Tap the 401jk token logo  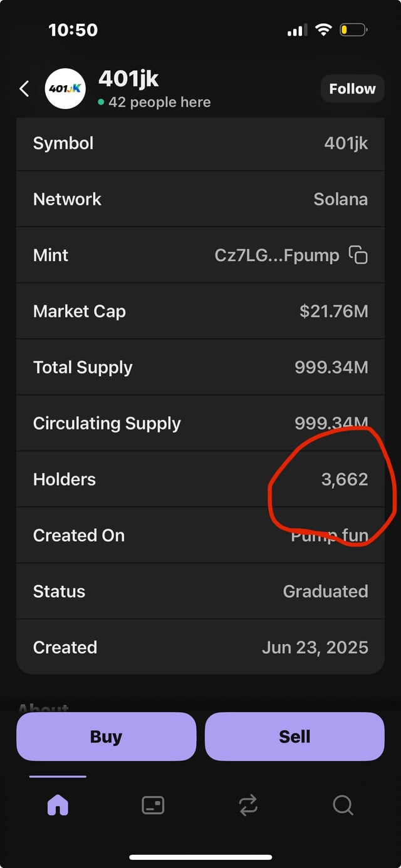pos(66,89)
